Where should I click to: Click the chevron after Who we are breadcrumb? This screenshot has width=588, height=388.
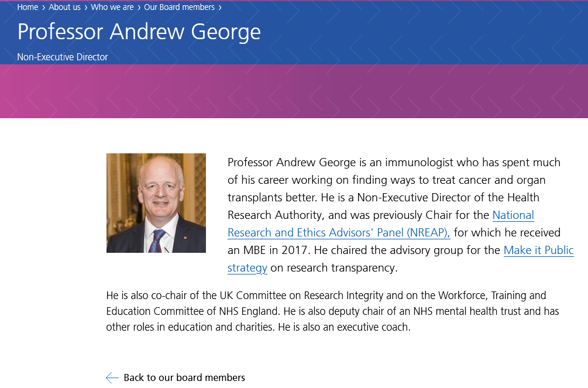point(139,8)
